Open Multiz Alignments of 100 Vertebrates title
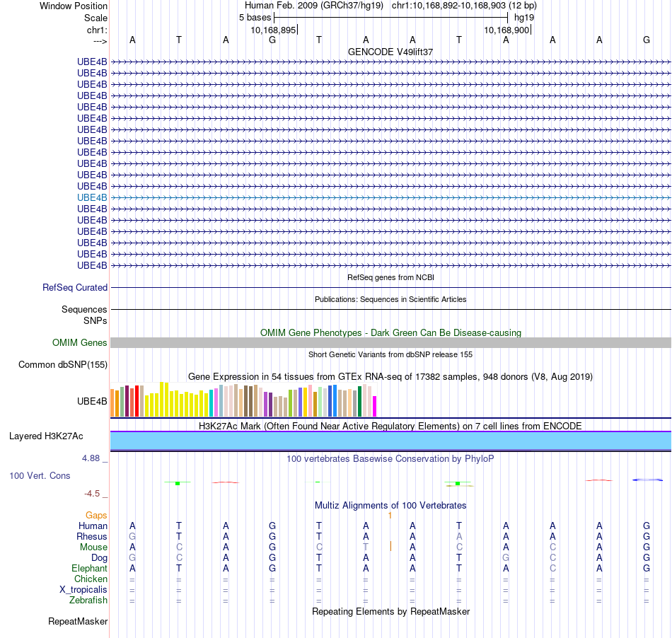The width and height of the screenshot is (672, 638). coord(390,505)
